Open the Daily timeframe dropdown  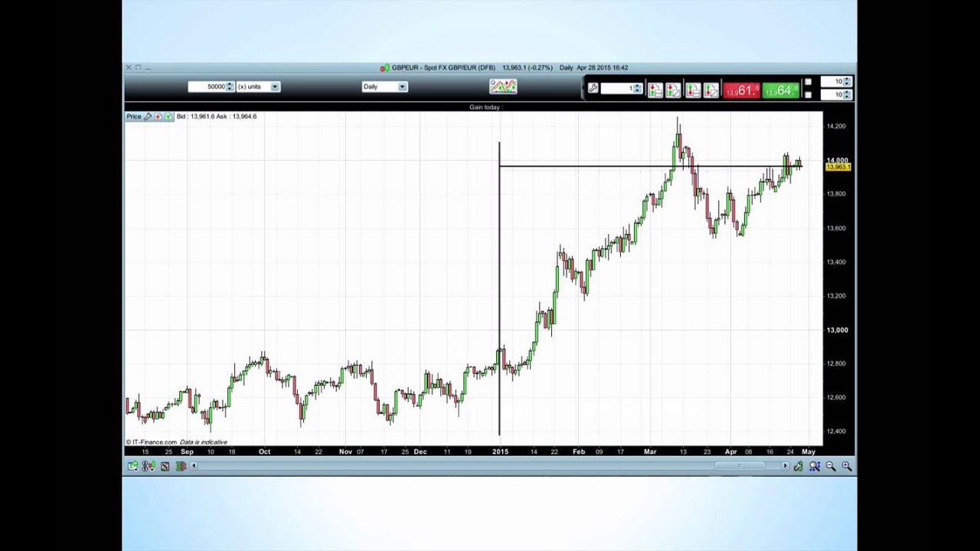point(384,86)
